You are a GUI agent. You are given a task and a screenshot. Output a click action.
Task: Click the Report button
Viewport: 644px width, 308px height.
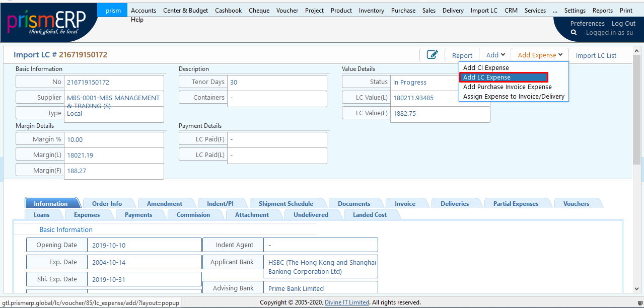point(462,54)
